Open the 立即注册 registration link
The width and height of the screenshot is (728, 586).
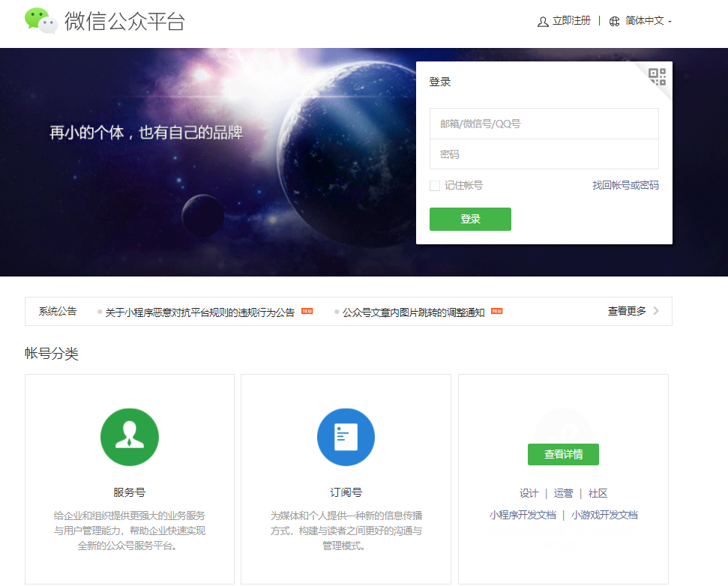tap(571, 21)
